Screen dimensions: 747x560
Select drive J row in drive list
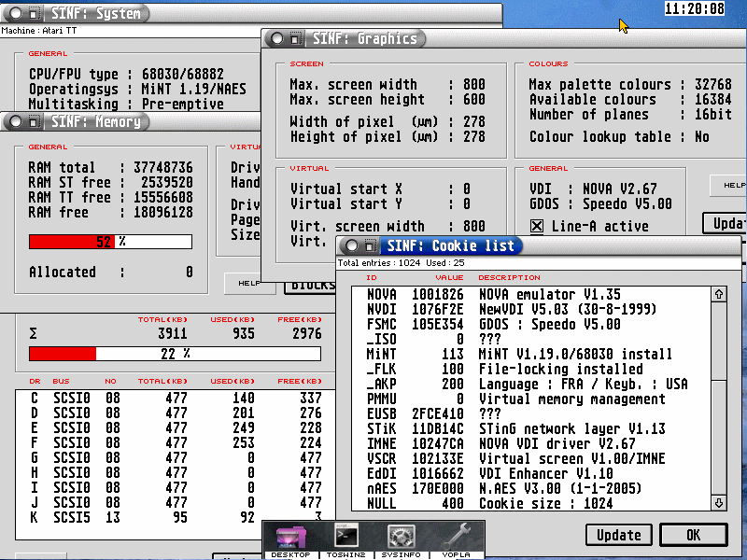click(176, 502)
